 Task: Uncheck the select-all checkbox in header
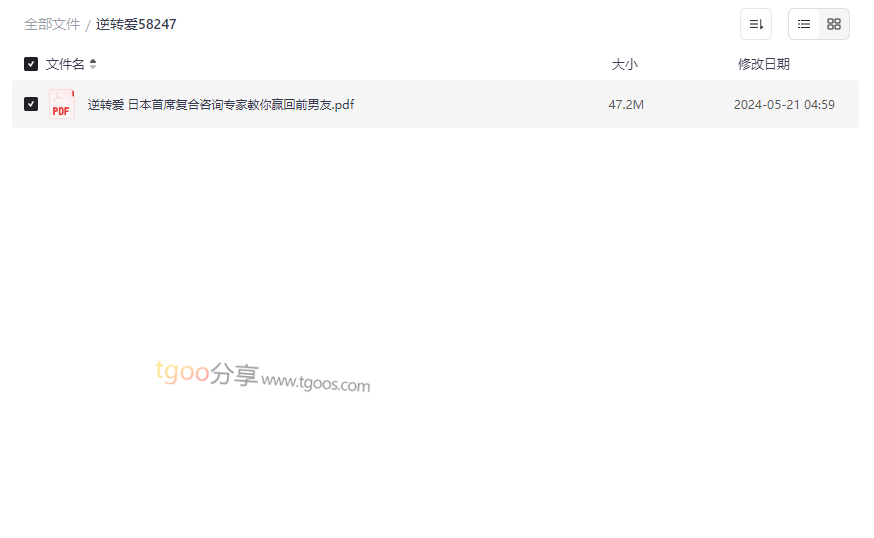31,64
